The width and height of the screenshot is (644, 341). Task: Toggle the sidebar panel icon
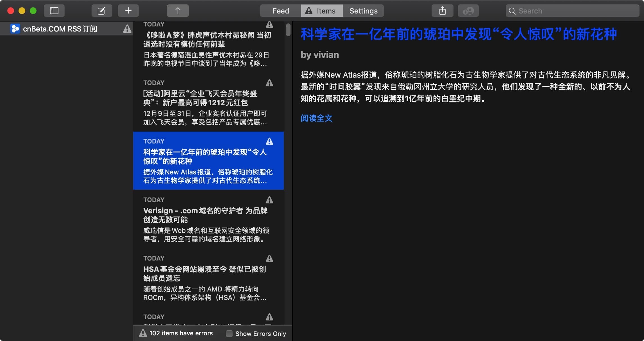[x=54, y=11]
